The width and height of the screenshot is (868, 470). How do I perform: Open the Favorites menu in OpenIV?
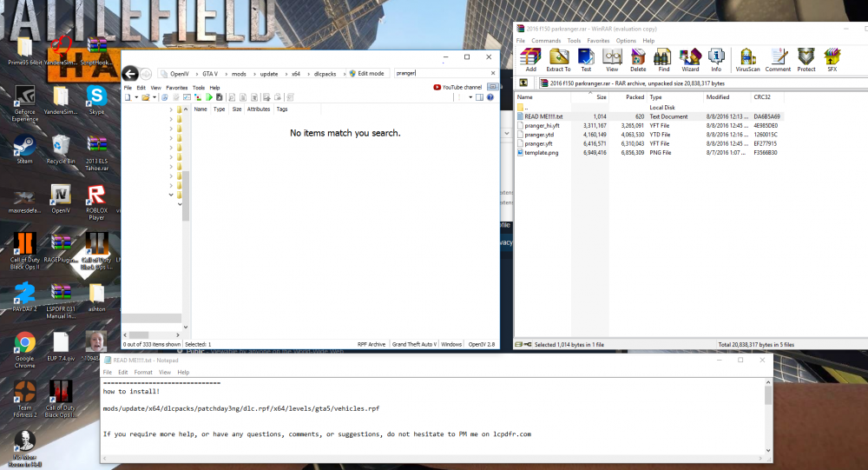(x=176, y=88)
